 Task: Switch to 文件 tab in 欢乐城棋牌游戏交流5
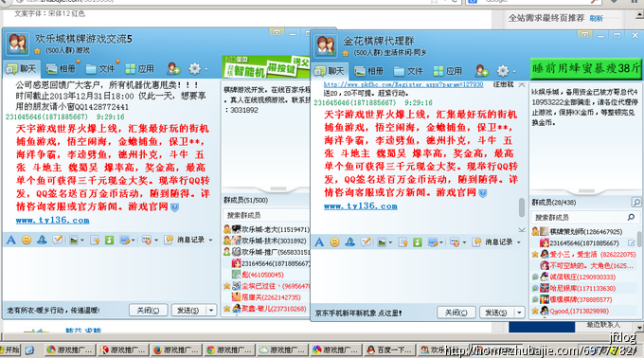100,69
